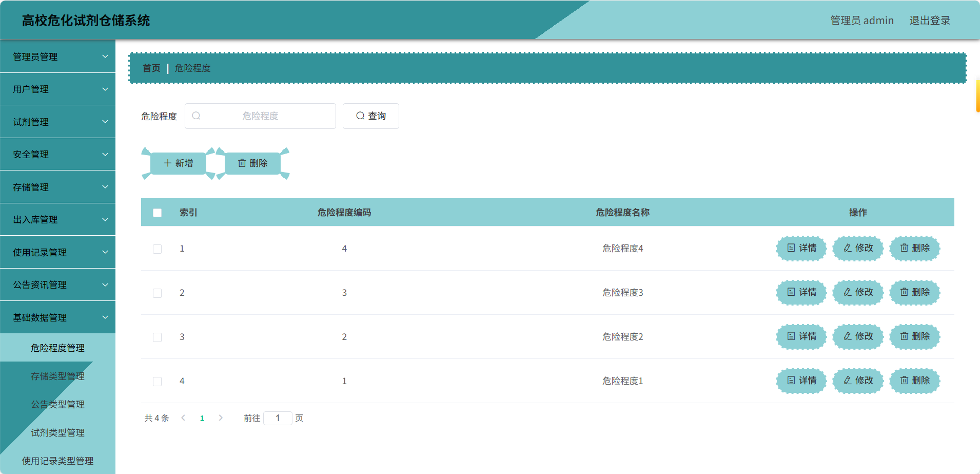This screenshot has height=474, width=980.
Task: Click the 查询 search button
Action: tap(371, 116)
